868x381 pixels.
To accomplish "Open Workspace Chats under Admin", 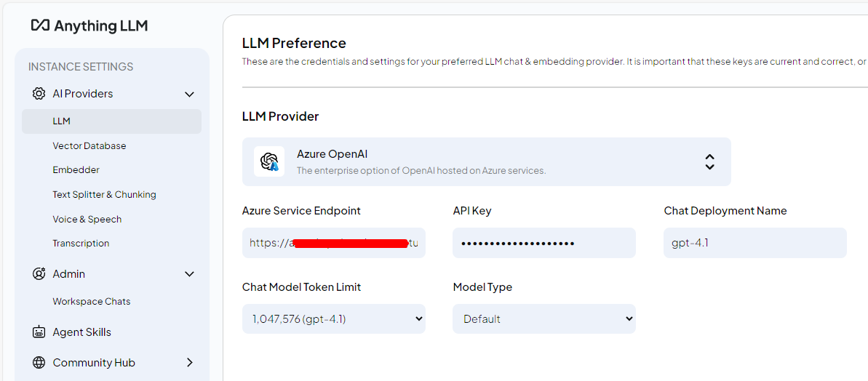I will coord(92,301).
